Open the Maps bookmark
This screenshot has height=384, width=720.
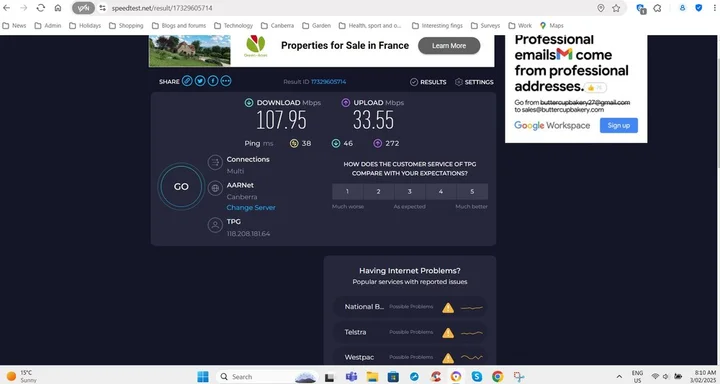tap(551, 26)
